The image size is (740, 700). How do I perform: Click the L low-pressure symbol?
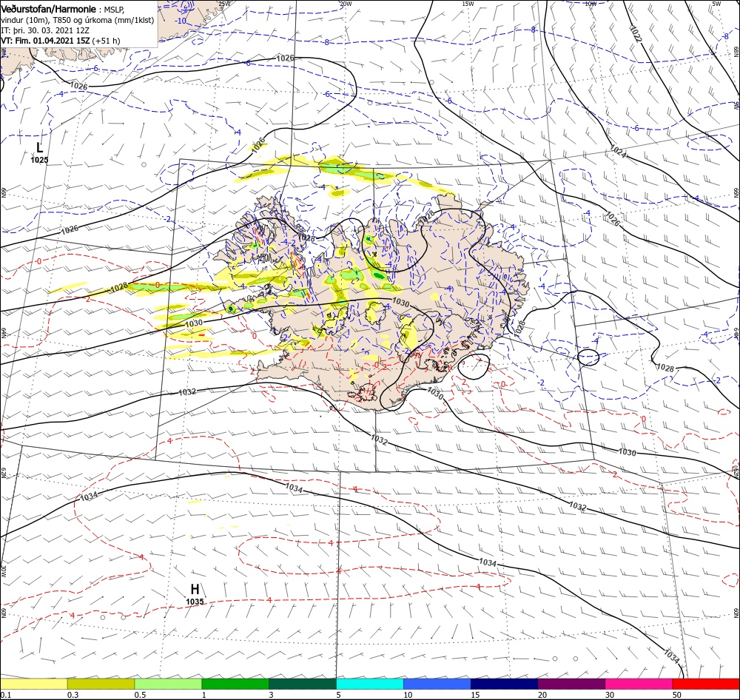click(x=40, y=148)
